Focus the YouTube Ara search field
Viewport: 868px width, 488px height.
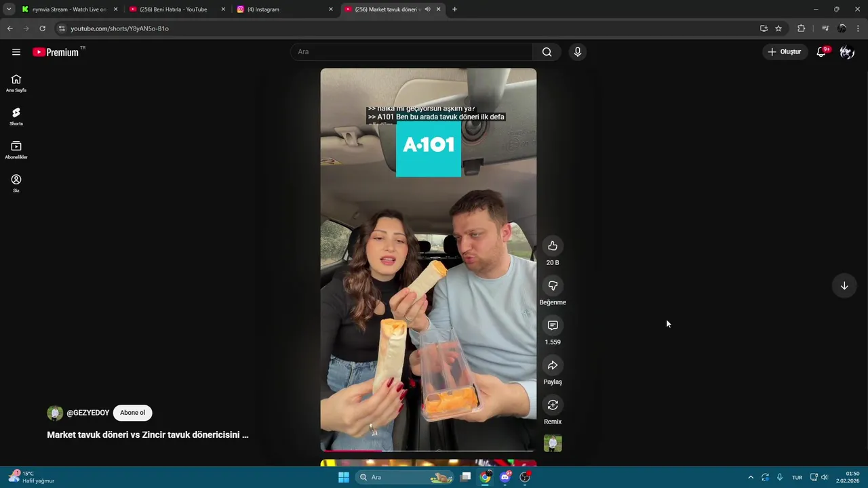(x=412, y=52)
